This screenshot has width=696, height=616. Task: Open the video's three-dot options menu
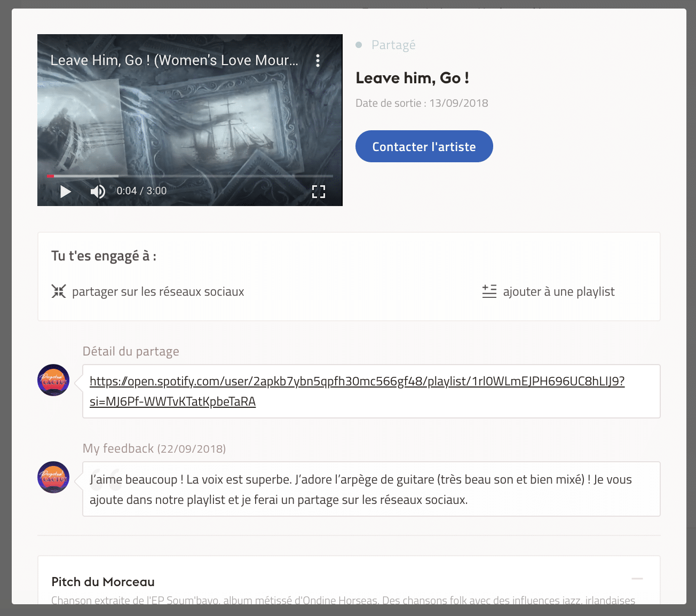pos(318,60)
